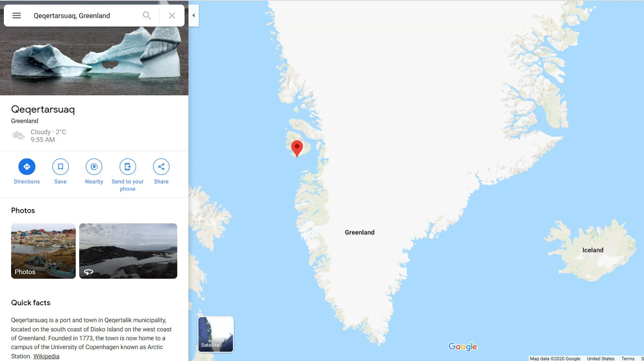Image resolution: width=644 pixels, height=361 pixels.
Task: Save this place with the bookmark icon
Action: [x=60, y=166]
